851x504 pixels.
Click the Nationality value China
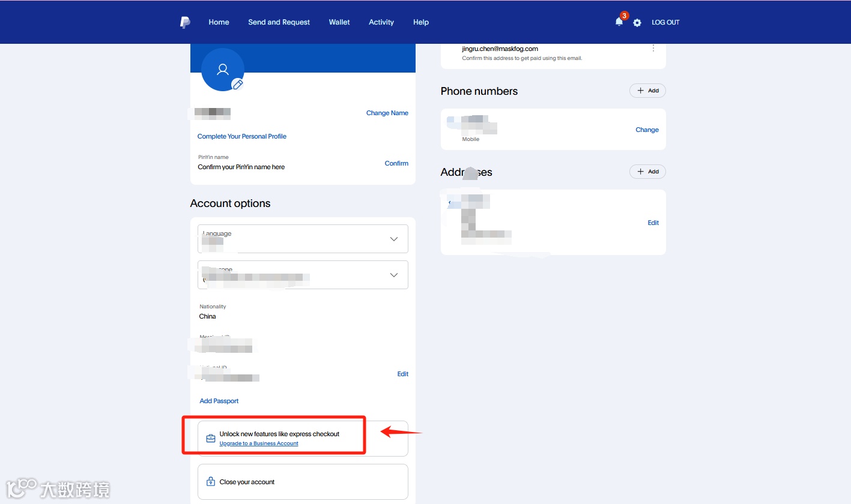(208, 316)
